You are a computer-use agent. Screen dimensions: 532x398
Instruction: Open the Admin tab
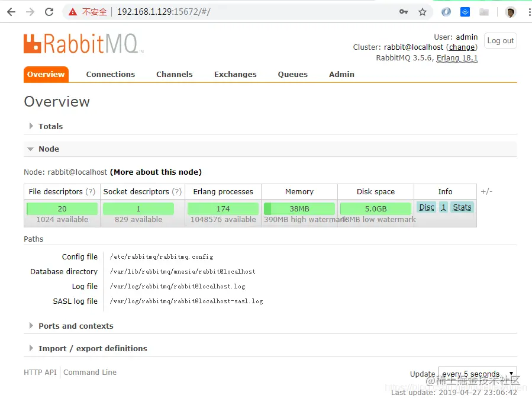(341, 75)
